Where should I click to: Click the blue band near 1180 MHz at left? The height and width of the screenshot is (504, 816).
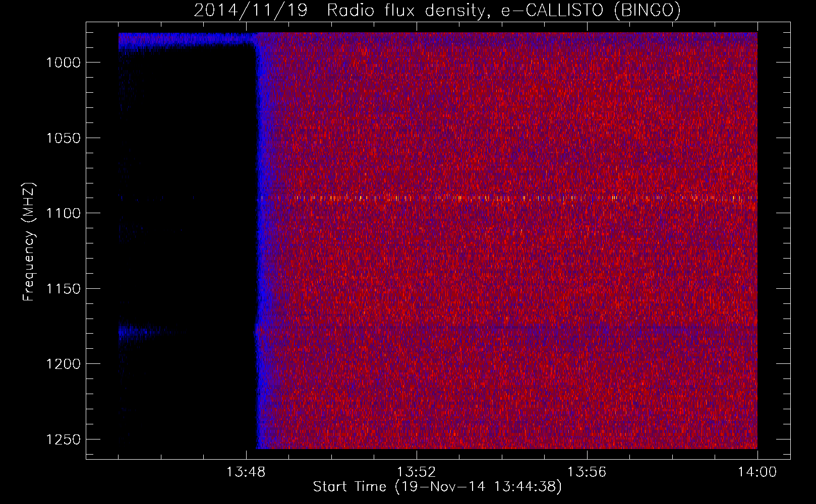[x=151, y=332]
